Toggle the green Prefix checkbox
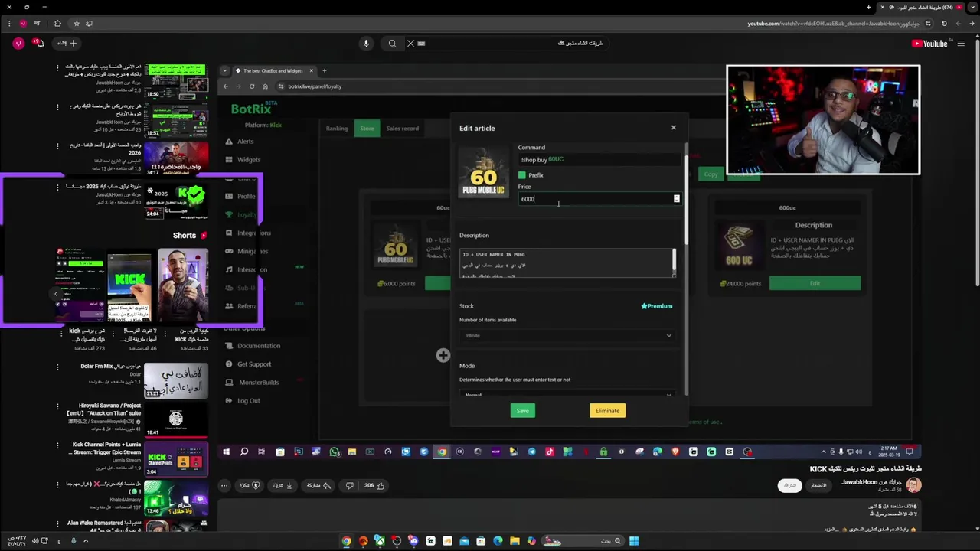This screenshot has height=551, width=980. 522,175
